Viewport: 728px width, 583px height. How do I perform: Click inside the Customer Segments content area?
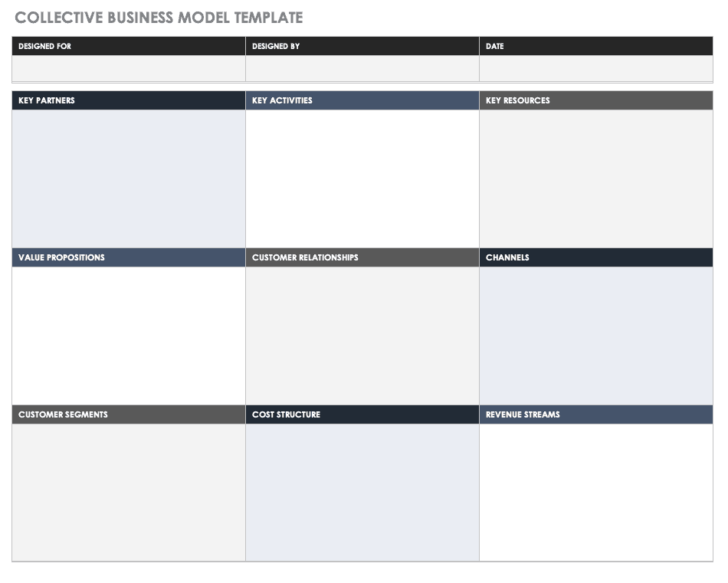point(129,493)
